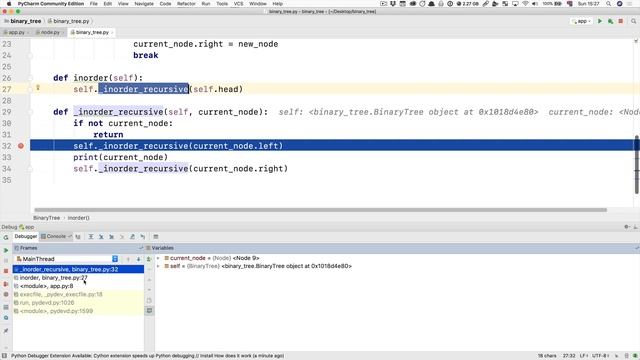The height and width of the screenshot is (360, 640).
Task: Select frame <module>, app.py:8
Action: pos(78,286)
